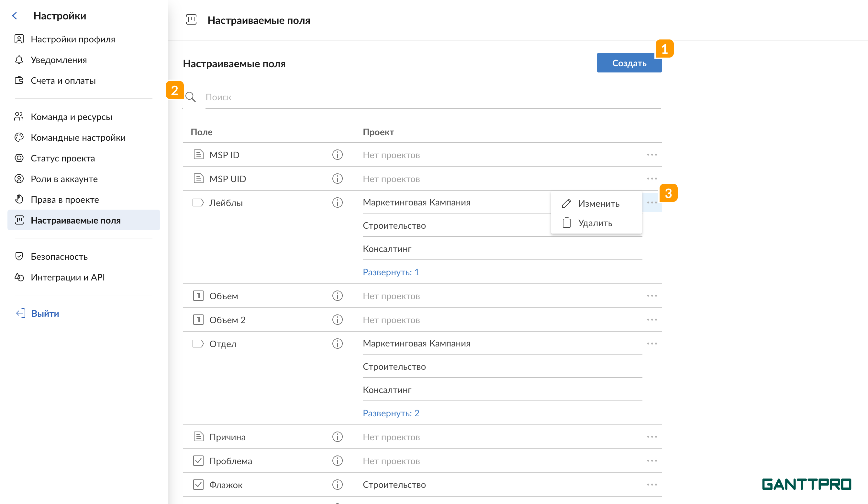Expand Отдел projects via Развернуть: 2

point(391,413)
